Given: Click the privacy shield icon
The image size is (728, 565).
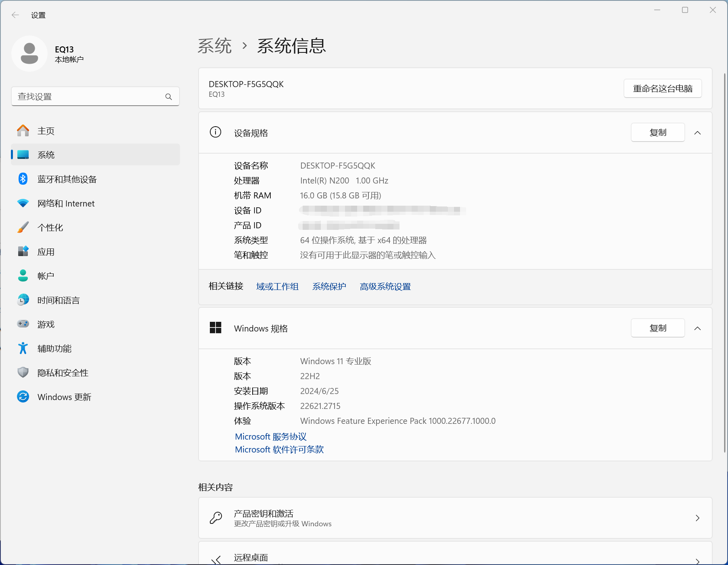Looking at the screenshot, I should (23, 373).
